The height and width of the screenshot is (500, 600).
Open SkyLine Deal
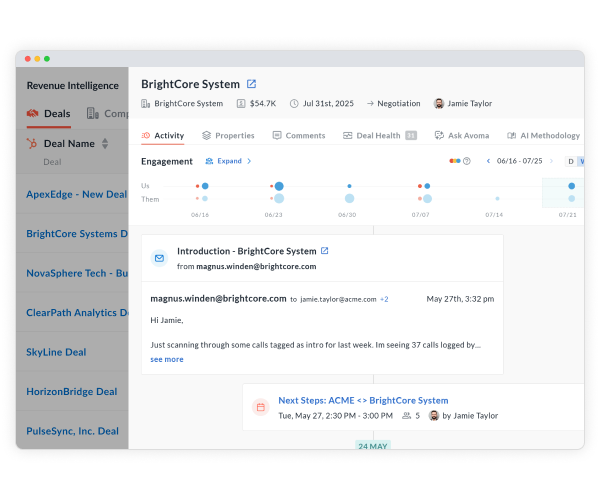pyautogui.click(x=56, y=352)
